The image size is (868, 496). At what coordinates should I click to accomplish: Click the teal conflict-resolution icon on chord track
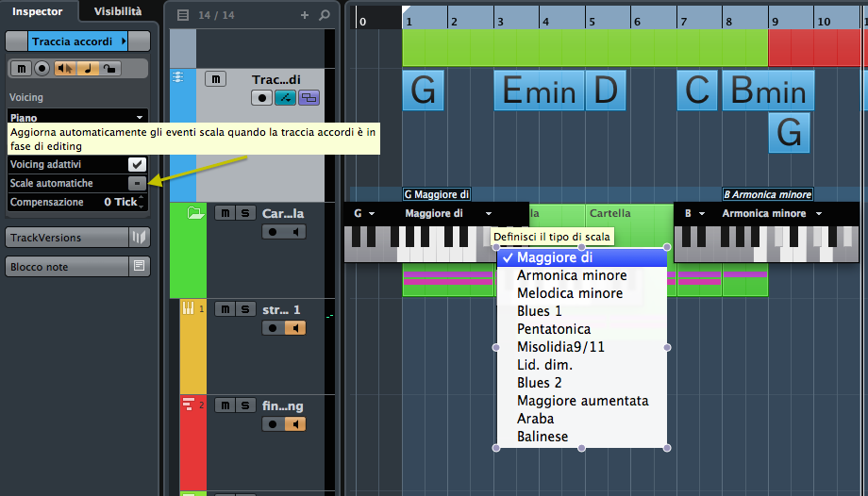[x=285, y=98]
